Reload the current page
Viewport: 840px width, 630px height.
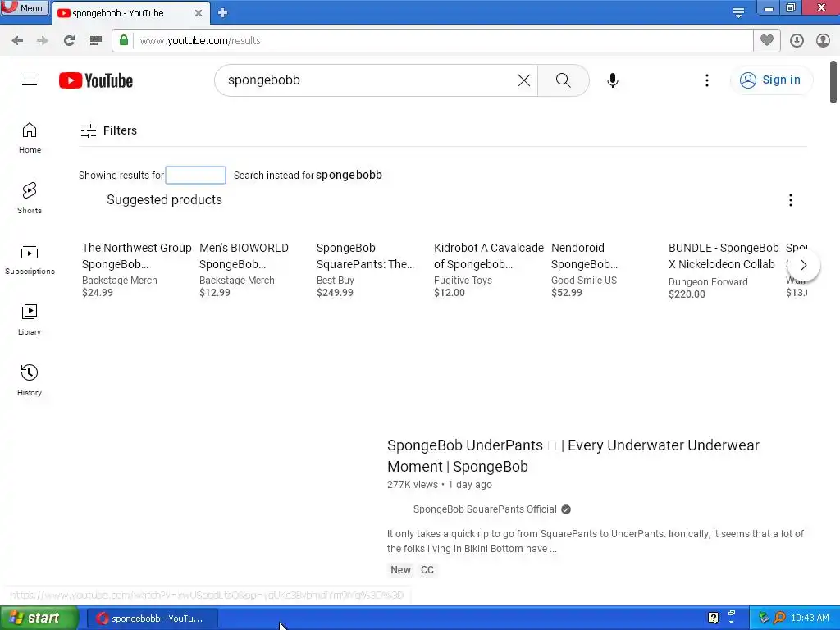[69, 41]
